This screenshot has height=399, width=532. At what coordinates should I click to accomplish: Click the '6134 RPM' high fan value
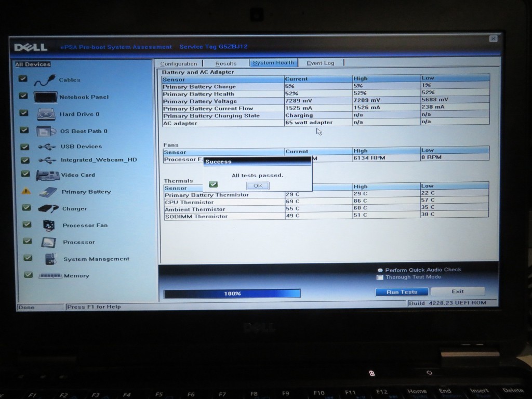[369, 158]
